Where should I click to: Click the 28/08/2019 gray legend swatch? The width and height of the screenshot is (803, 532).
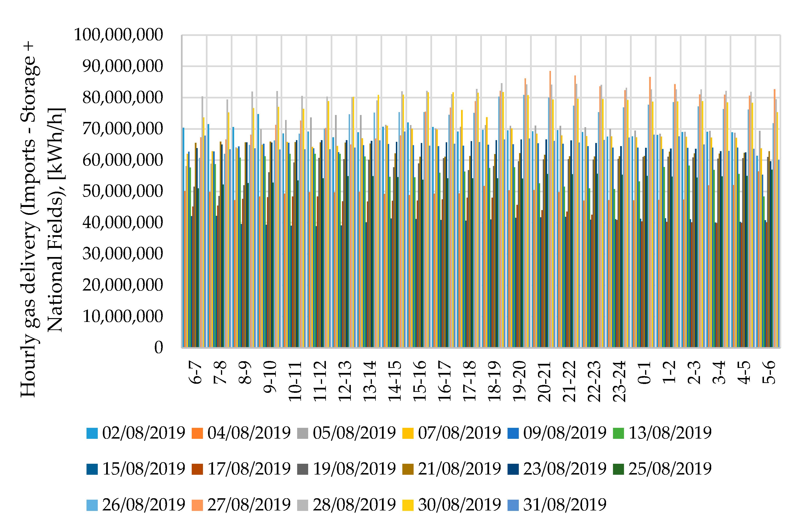pyautogui.click(x=302, y=505)
